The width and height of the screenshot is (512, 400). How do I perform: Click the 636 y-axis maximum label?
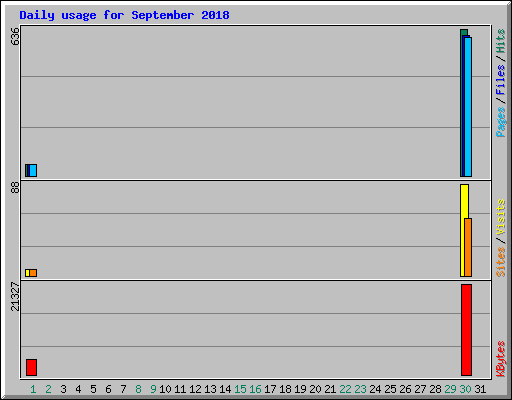click(x=15, y=37)
